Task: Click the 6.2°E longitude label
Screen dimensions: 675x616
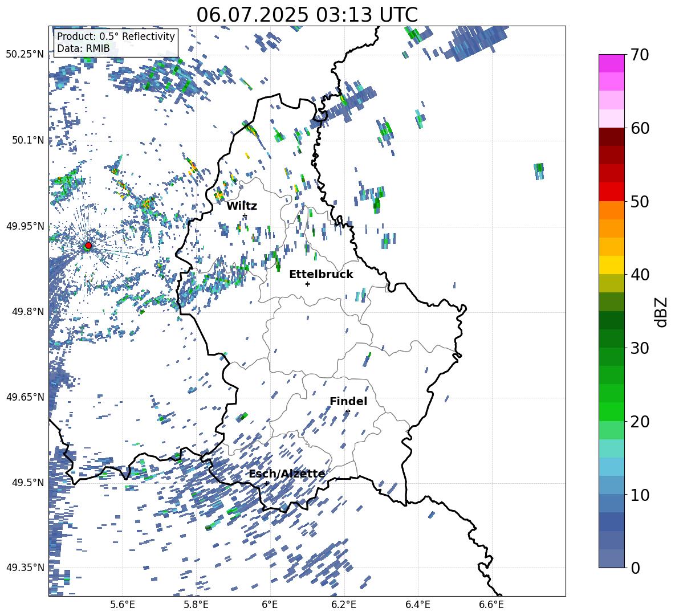Action: (x=344, y=605)
